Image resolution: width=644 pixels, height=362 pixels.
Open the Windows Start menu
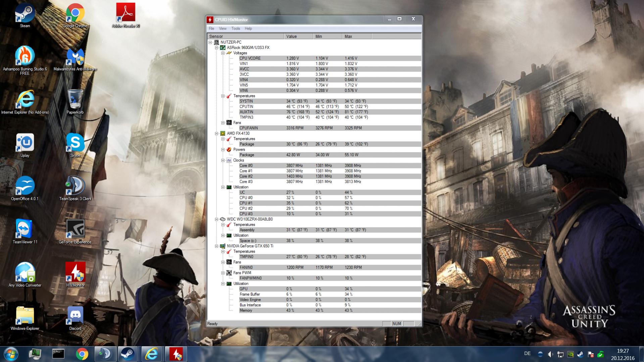[10, 354]
